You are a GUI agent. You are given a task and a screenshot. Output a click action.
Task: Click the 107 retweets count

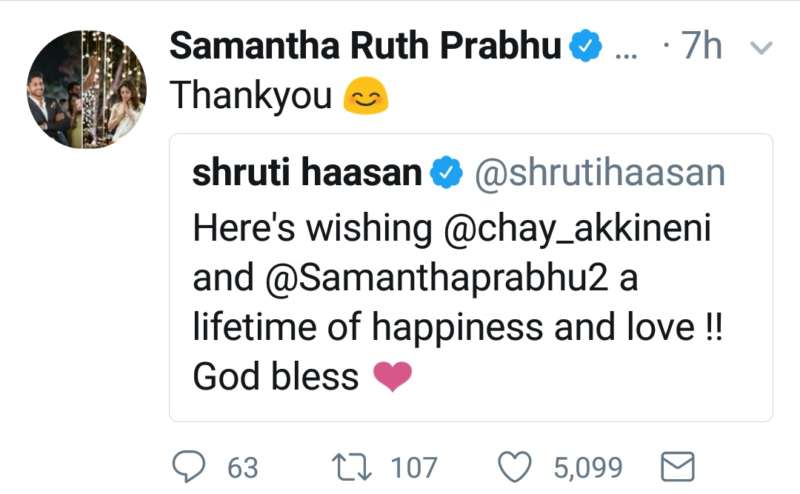(413, 467)
